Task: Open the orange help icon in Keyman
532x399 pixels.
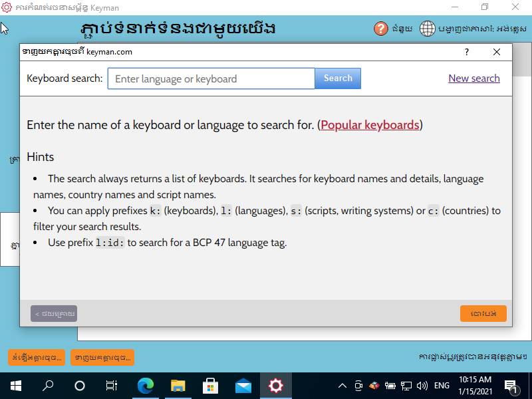Action: 380,29
